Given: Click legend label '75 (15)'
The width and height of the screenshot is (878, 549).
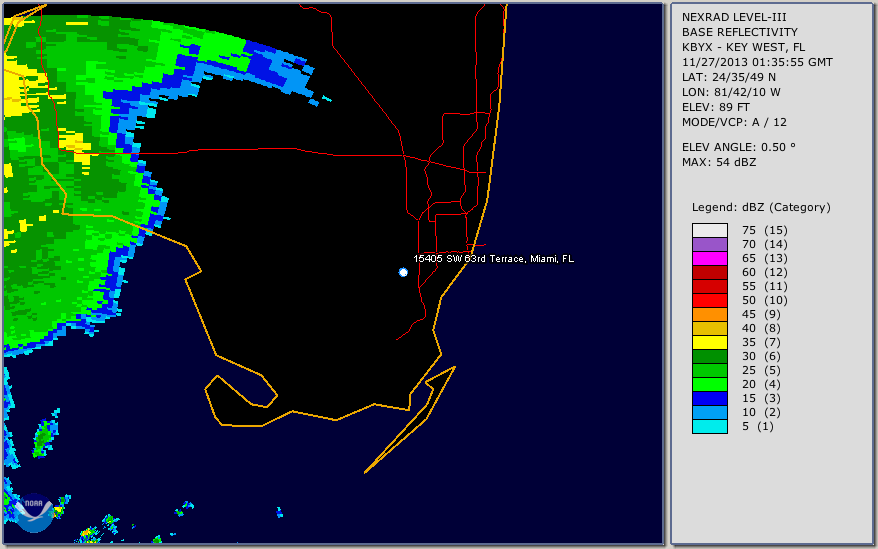Looking at the screenshot, I should click(765, 230).
